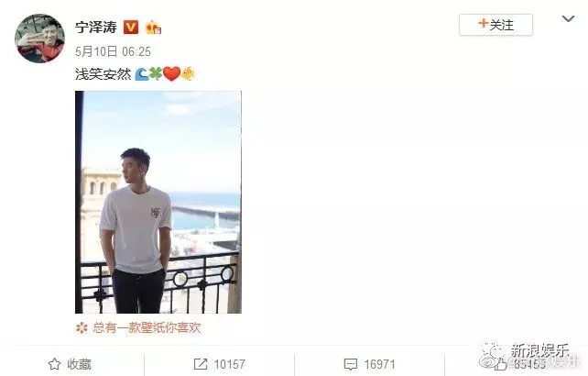Click the four-leaf clover emoji

[x=156, y=73]
